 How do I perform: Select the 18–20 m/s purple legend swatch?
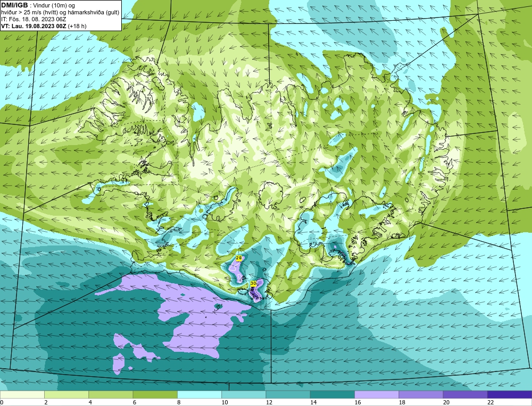(x=421, y=395)
